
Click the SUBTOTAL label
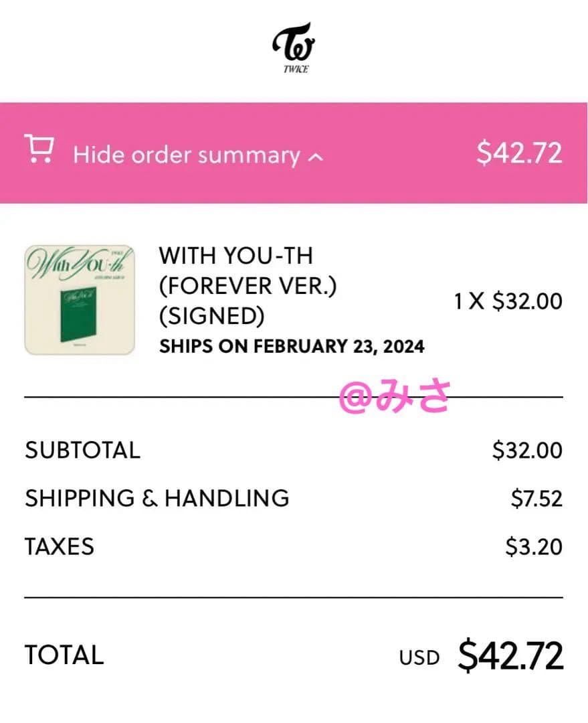pyautogui.click(x=83, y=450)
